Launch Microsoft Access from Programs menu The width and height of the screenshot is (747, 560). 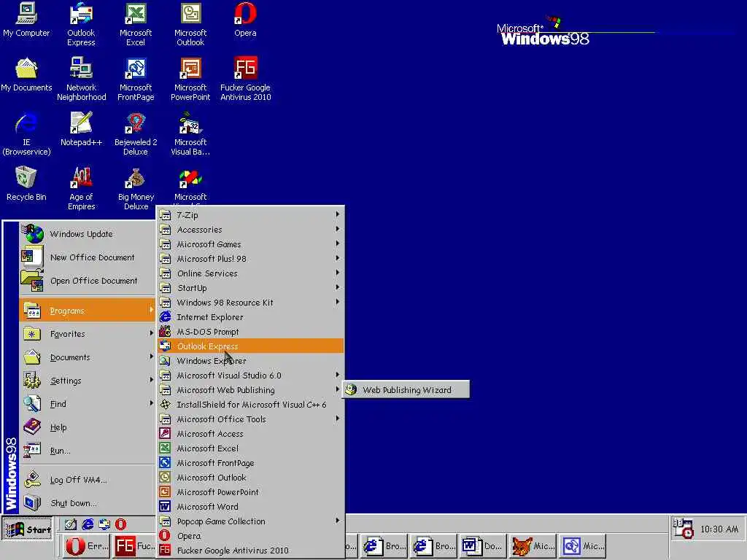click(251, 434)
